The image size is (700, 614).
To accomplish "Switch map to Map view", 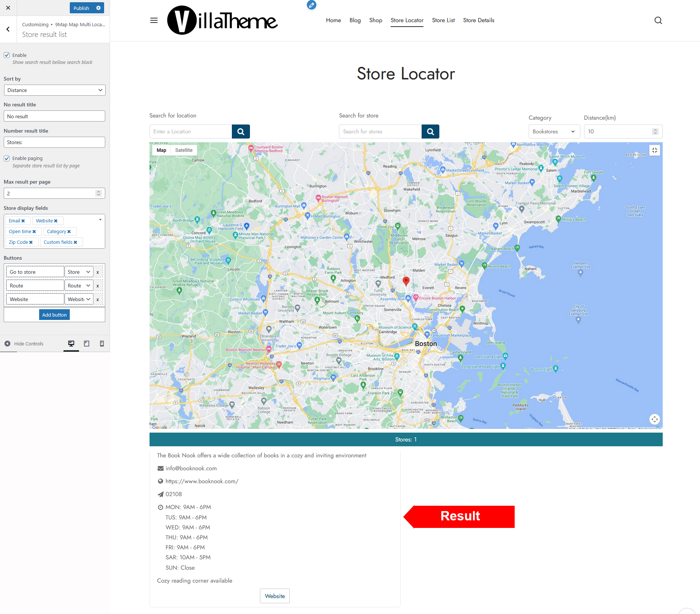I will tap(161, 150).
